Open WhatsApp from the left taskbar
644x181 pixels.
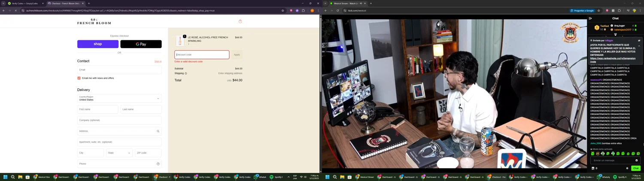click(x=260, y=177)
